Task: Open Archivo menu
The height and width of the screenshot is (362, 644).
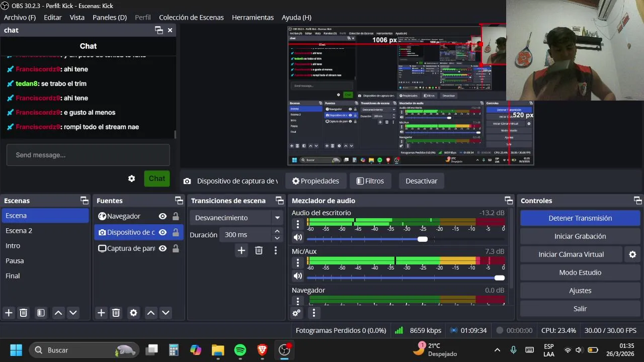Action: pos(20,17)
